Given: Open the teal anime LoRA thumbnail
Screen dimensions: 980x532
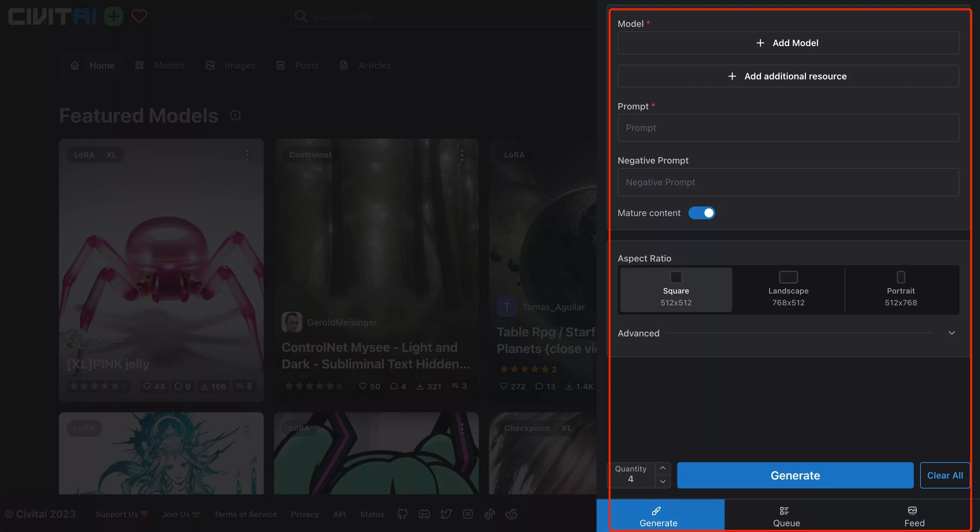Looking at the screenshot, I should [161, 453].
